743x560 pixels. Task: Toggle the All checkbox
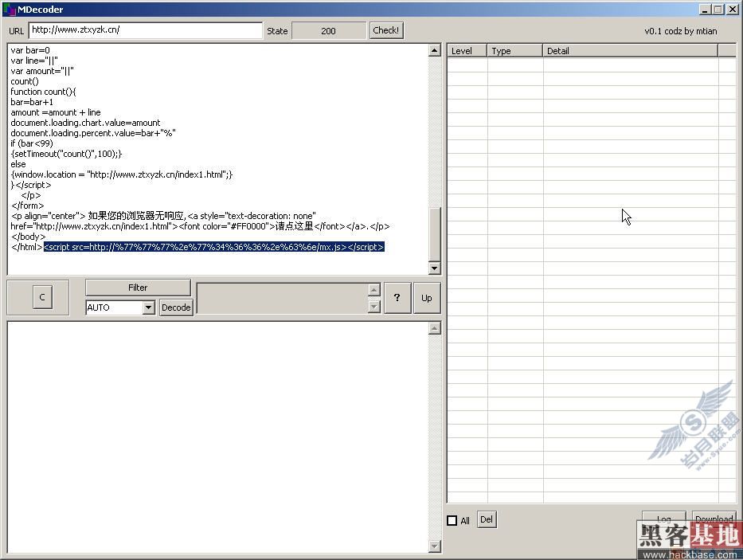452,521
